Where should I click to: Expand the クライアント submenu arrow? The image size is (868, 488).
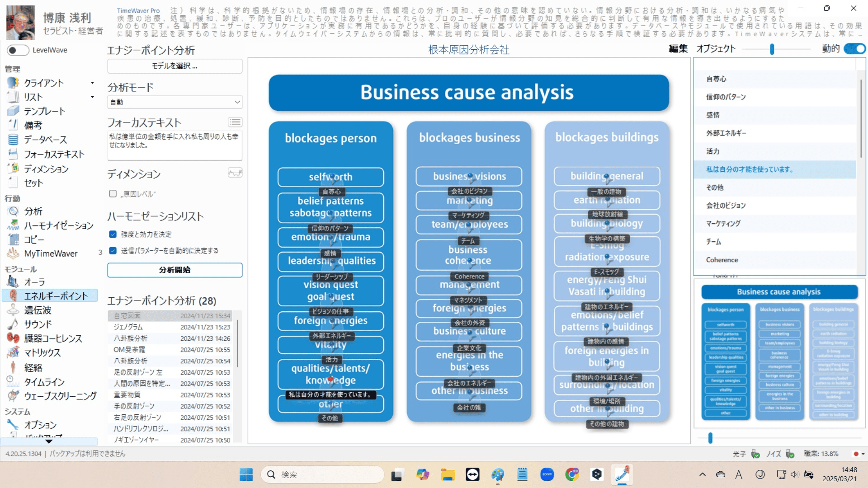[92, 83]
